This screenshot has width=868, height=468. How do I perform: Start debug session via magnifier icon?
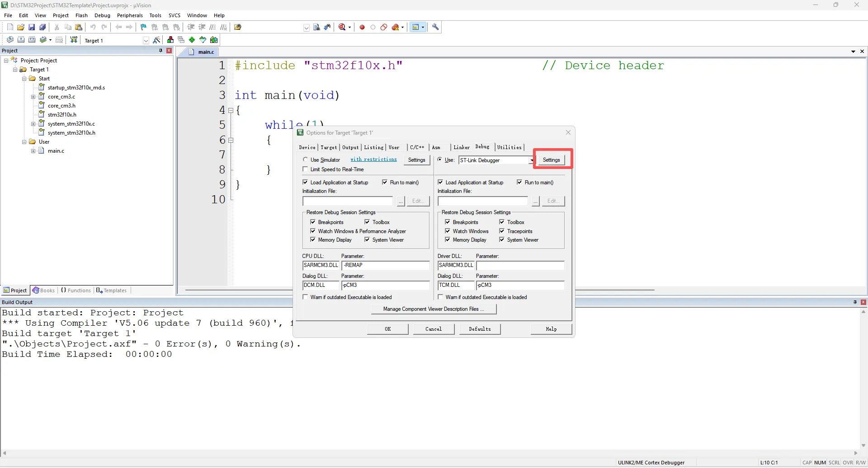coord(342,27)
